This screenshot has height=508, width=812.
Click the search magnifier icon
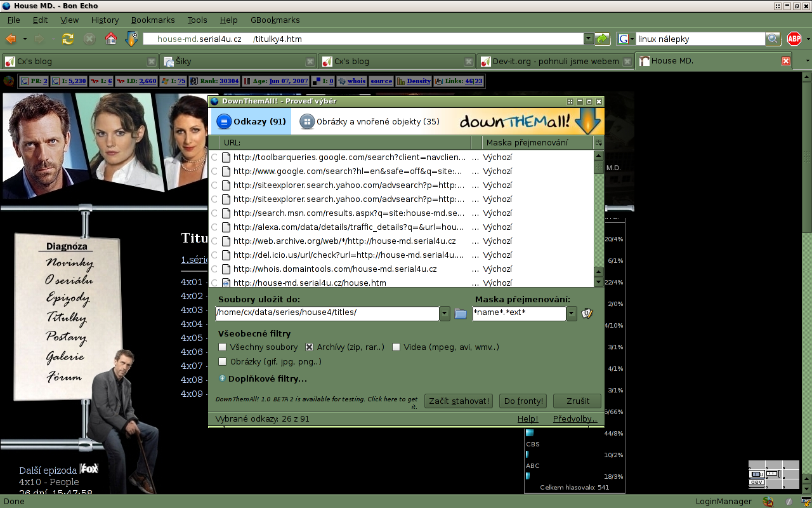click(x=773, y=39)
